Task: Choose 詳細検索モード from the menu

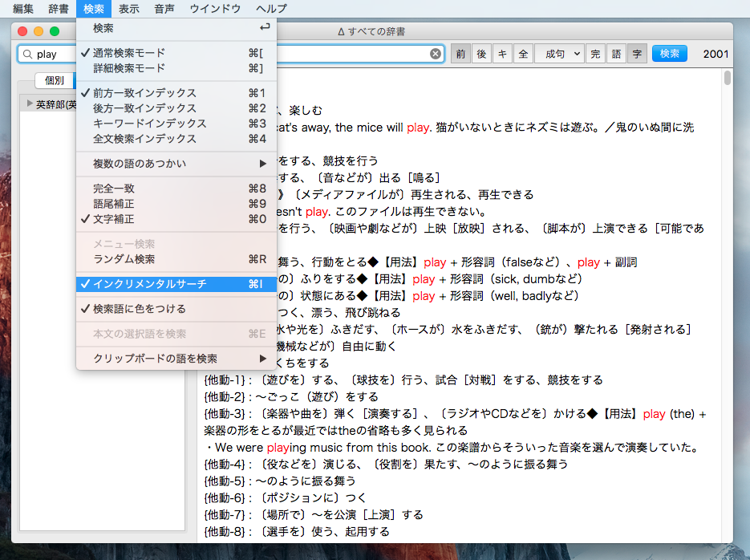Action: 128,68
